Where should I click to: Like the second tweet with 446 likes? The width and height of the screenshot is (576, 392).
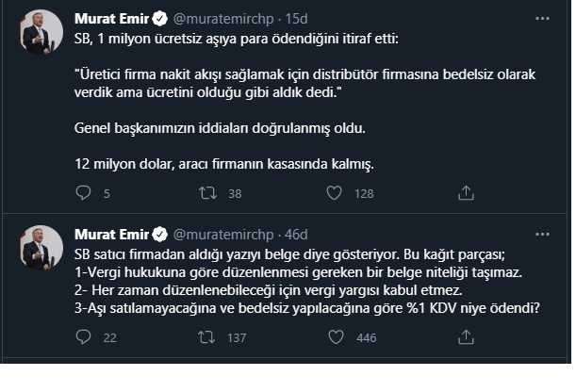click(x=334, y=337)
